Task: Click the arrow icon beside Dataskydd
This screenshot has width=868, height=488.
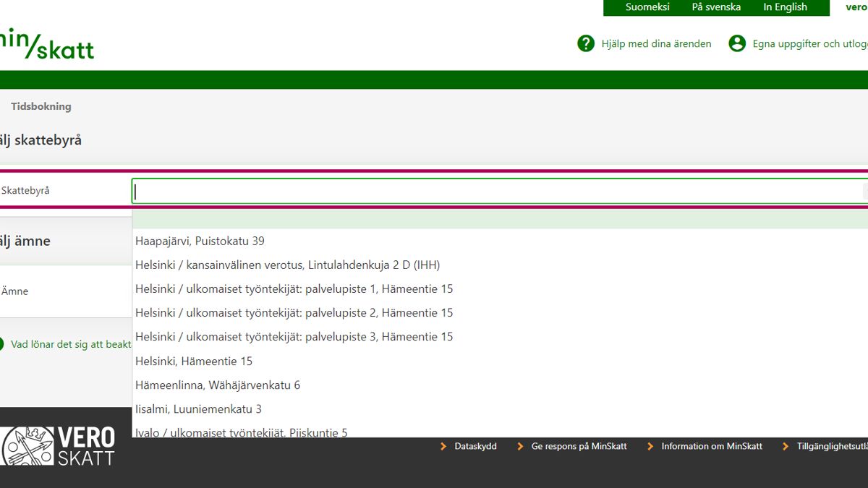Action: (x=444, y=447)
